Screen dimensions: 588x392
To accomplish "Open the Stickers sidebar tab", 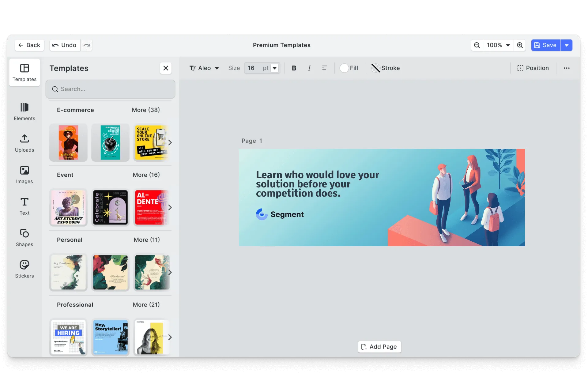I will pos(24,269).
